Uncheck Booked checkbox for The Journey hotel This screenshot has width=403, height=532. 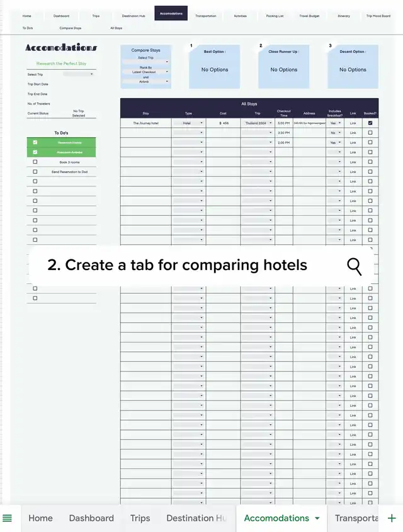(370, 123)
